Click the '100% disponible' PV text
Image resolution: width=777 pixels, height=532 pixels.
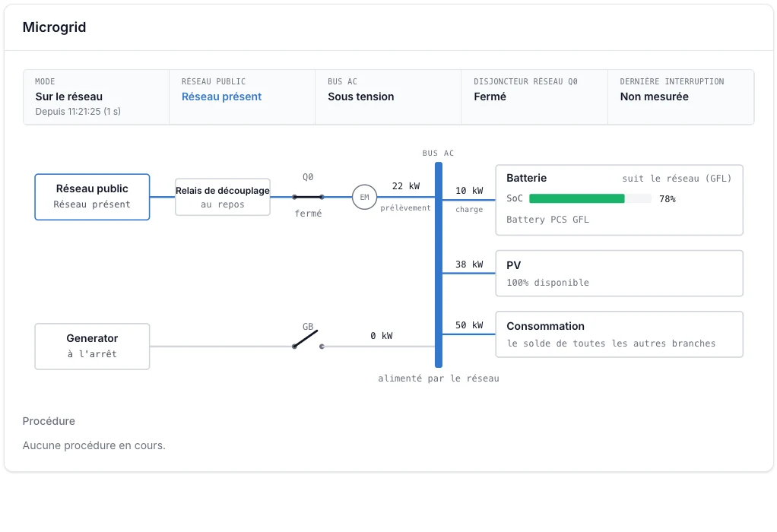(547, 283)
